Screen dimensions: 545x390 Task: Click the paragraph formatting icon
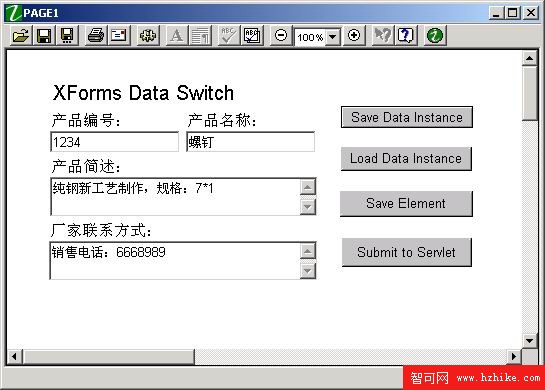201,35
